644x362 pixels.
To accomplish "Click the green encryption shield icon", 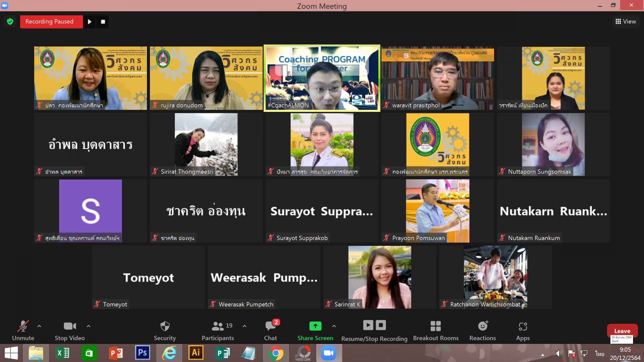I will click(x=10, y=22).
